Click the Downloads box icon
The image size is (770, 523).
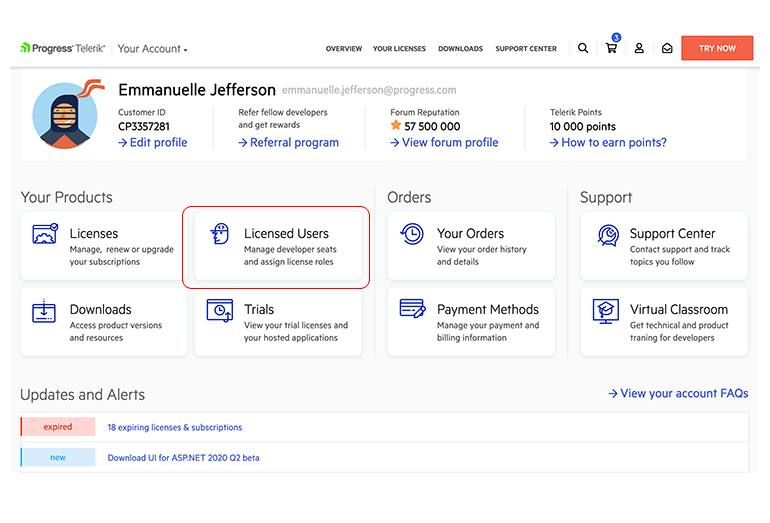pos(44,310)
